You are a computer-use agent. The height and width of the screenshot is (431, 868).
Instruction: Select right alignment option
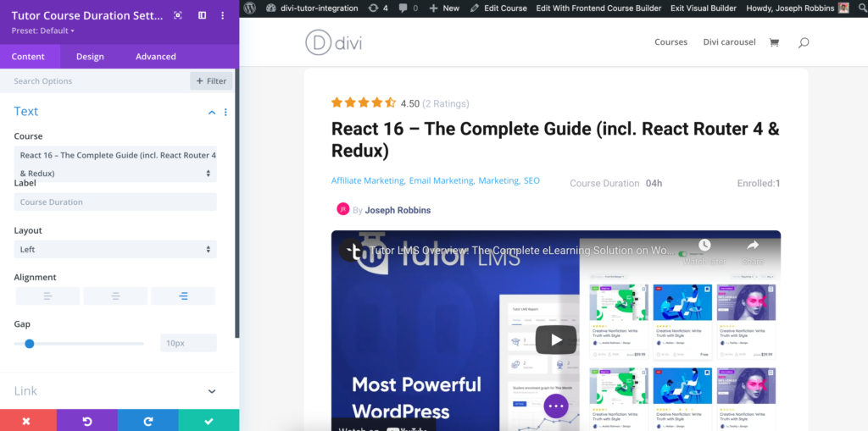[183, 296]
